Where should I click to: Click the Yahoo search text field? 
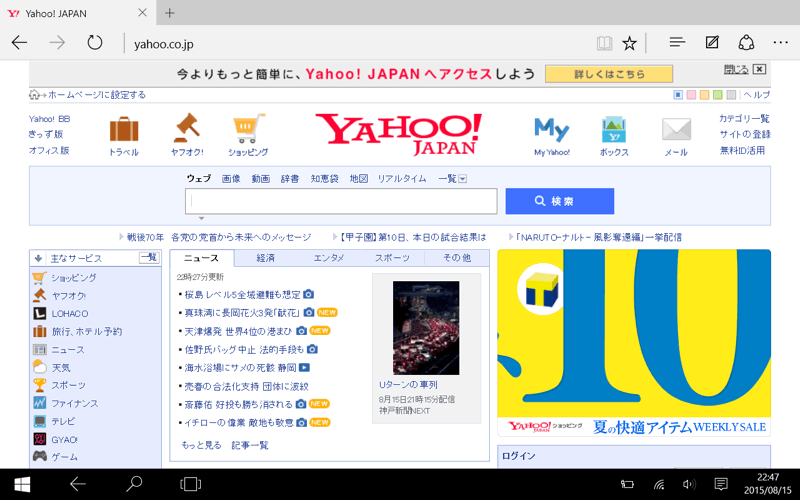click(341, 201)
